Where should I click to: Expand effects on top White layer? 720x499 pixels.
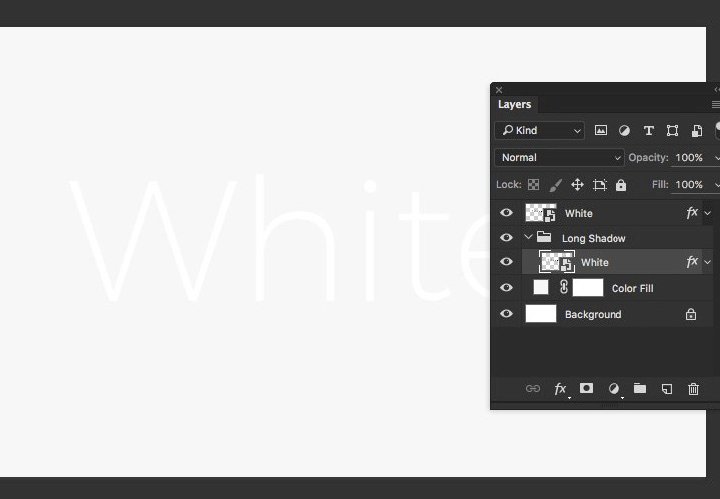(x=708, y=213)
